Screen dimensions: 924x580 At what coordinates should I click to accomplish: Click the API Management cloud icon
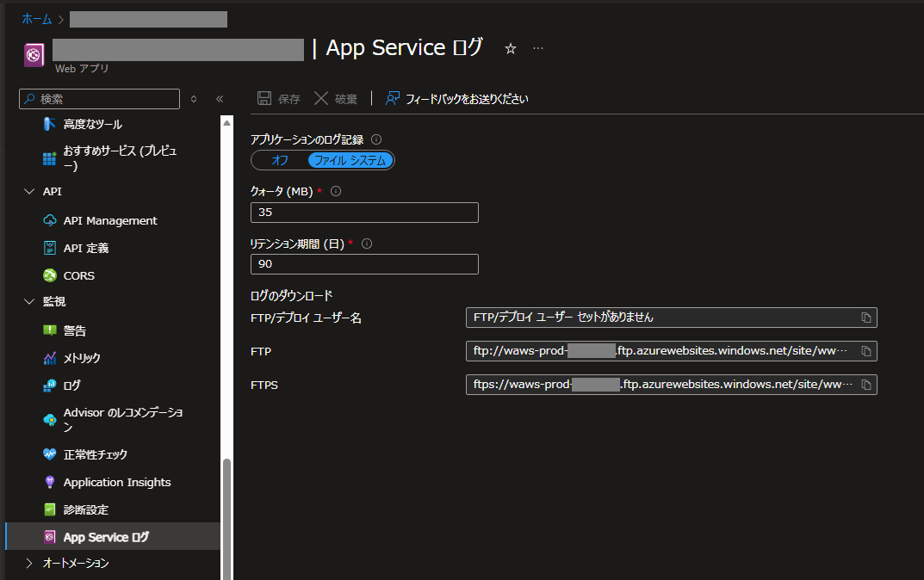click(x=49, y=221)
